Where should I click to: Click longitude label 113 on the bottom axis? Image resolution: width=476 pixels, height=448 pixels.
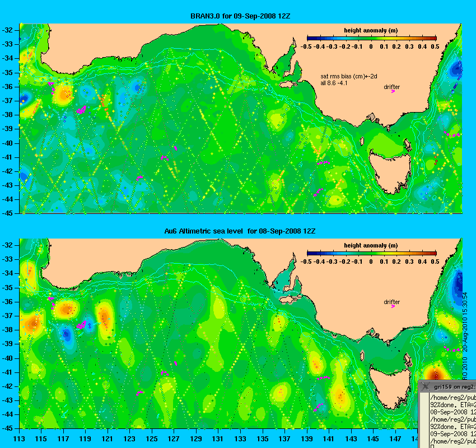click(19, 439)
